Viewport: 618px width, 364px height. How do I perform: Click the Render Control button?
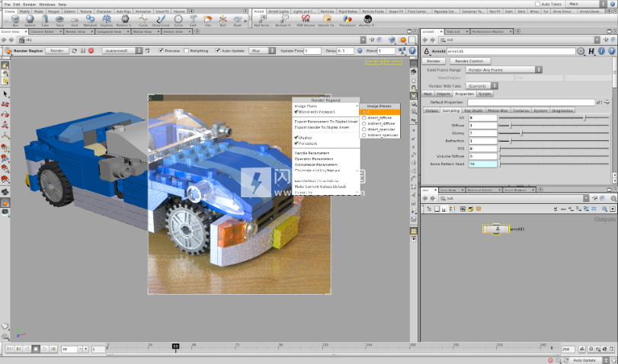(470, 61)
